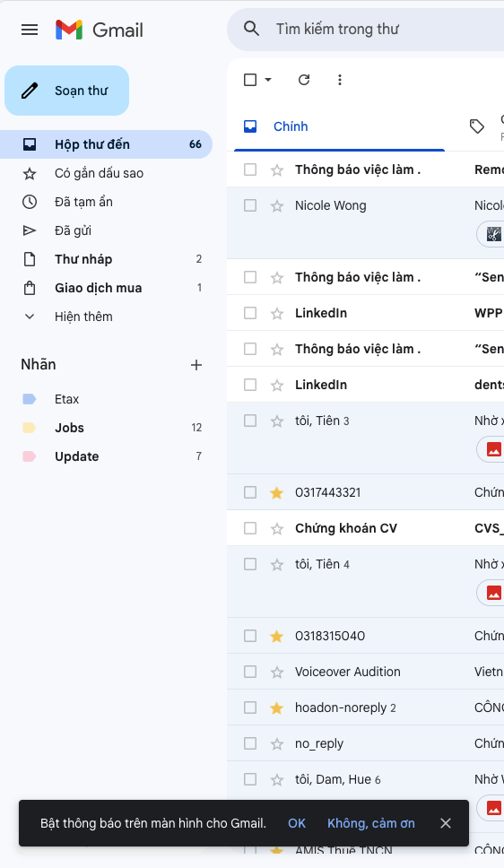The image size is (504, 868).
Task: Star the Chứng khoán CV email
Action: [x=277, y=529]
